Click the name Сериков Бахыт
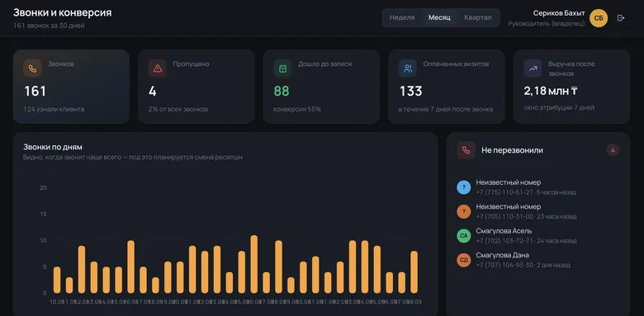The image size is (644, 316). point(559,13)
